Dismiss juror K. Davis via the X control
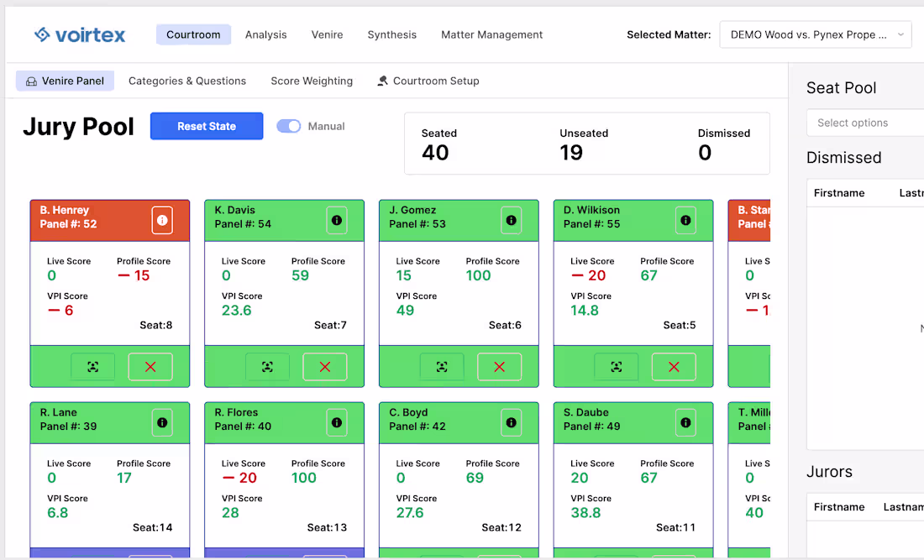 point(324,366)
